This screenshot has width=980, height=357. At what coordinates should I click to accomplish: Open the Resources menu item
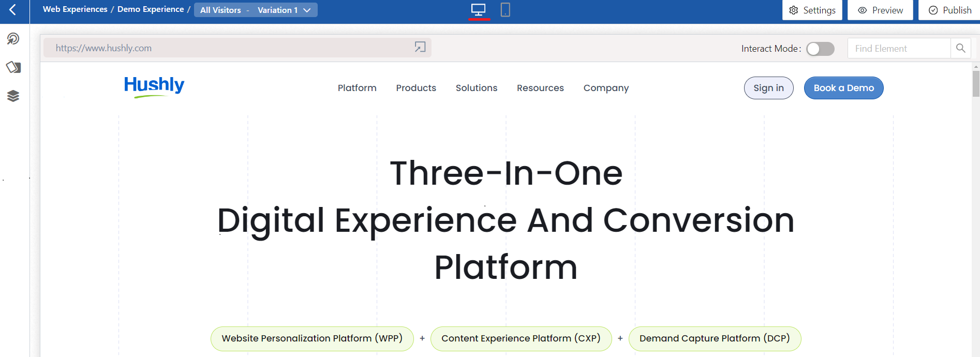click(540, 88)
